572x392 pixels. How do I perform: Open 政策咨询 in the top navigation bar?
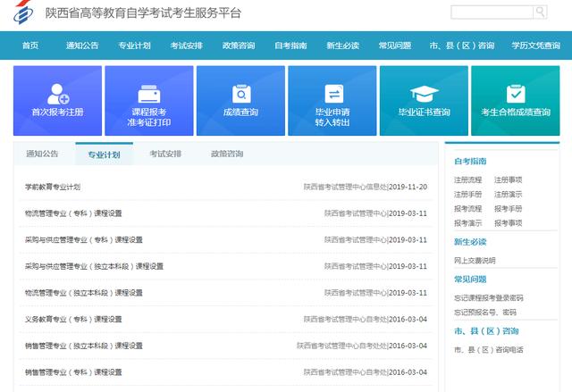(x=239, y=46)
